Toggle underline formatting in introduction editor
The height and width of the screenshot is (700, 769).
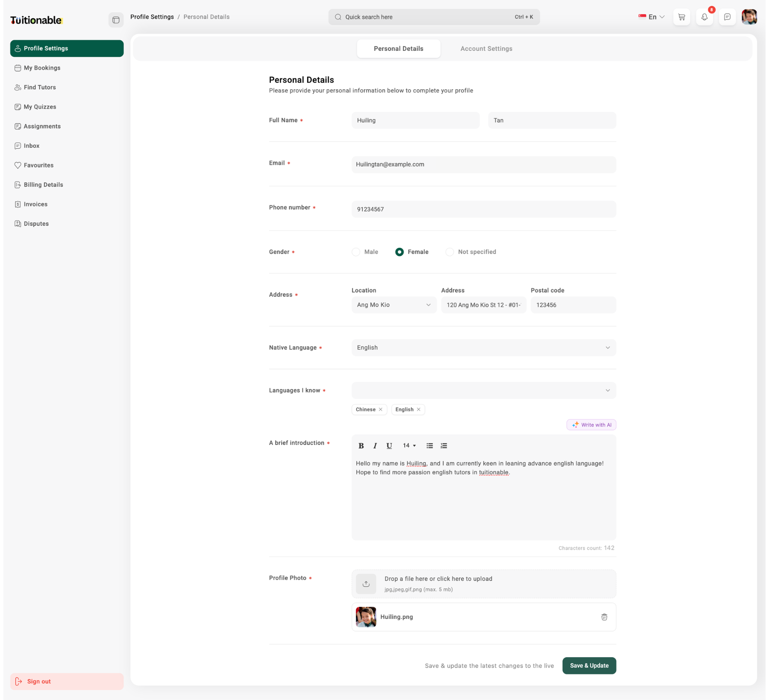point(389,445)
